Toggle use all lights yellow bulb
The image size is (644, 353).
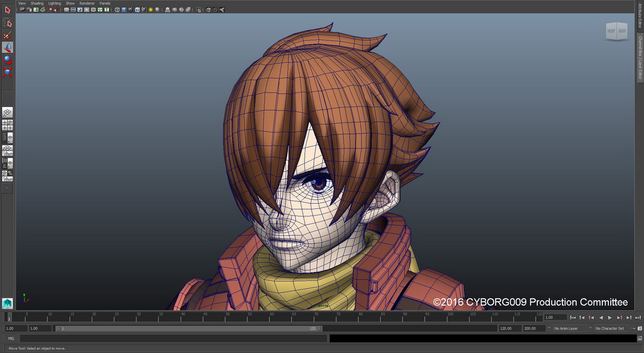click(x=150, y=10)
